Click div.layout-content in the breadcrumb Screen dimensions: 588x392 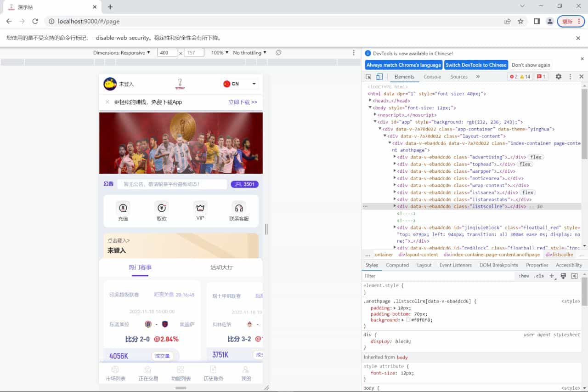click(x=418, y=255)
